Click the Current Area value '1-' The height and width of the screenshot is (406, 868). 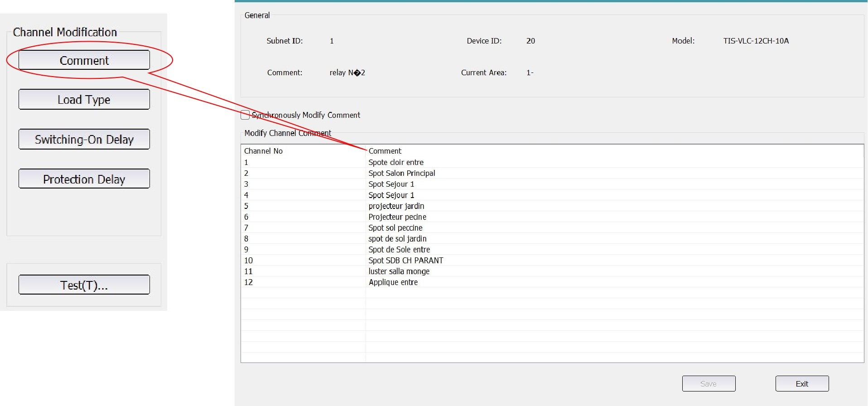point(530,72)
